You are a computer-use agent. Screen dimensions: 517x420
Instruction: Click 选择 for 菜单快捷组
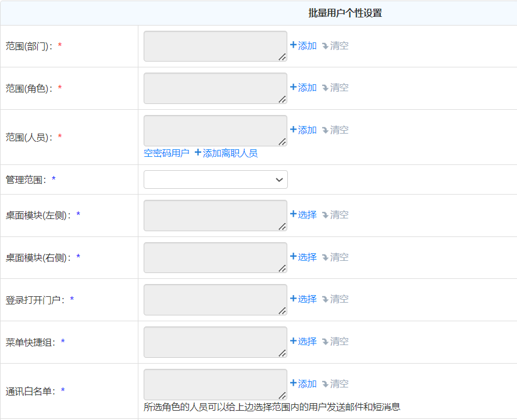coord(303,342)
